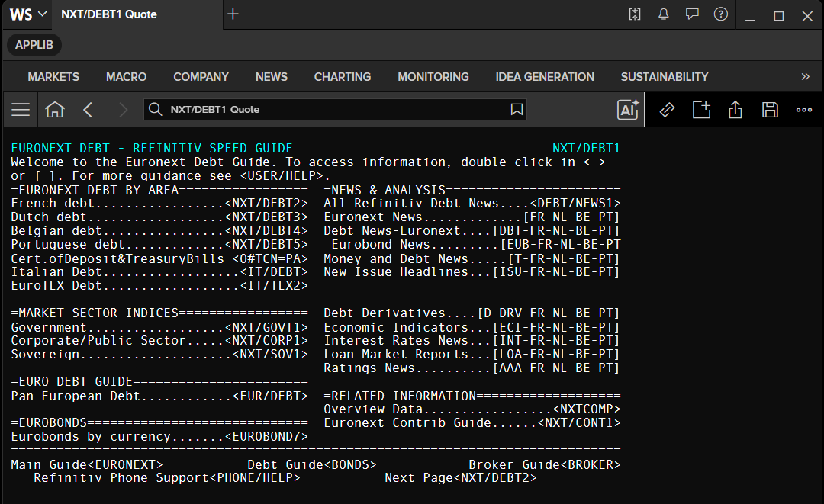Screen dimensions: 824x504
Task: Click the APPLIB button
Action: click(34, 45)
